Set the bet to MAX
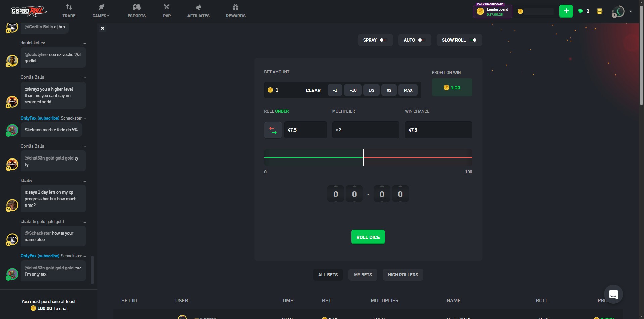Screen dimensions: 644x319 click(408, 90)
